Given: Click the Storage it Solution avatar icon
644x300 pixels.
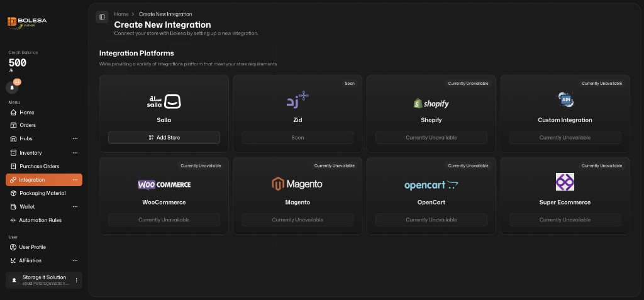Looking at the screenshot, I should click(x=14, y=280).
